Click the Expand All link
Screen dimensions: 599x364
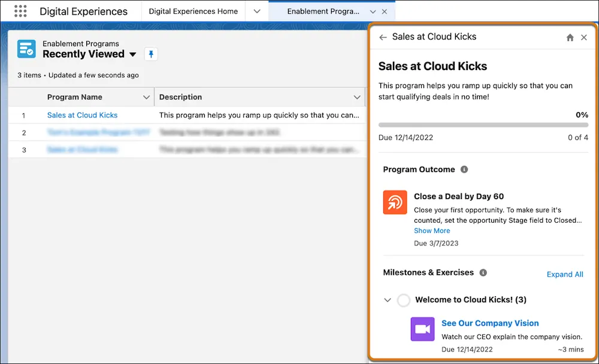coord(565,274)
